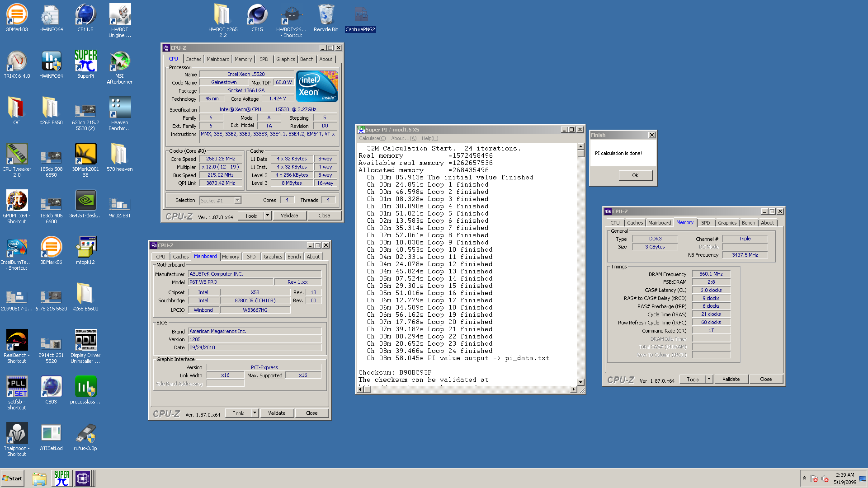Open the HWBOT X265 2.2 folder
This screenshot has height=488, width=868.
tap(223, 21)
